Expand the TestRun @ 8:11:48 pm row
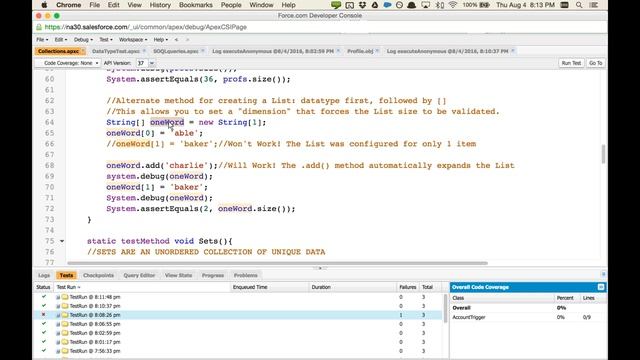 (x=58, y=297)
